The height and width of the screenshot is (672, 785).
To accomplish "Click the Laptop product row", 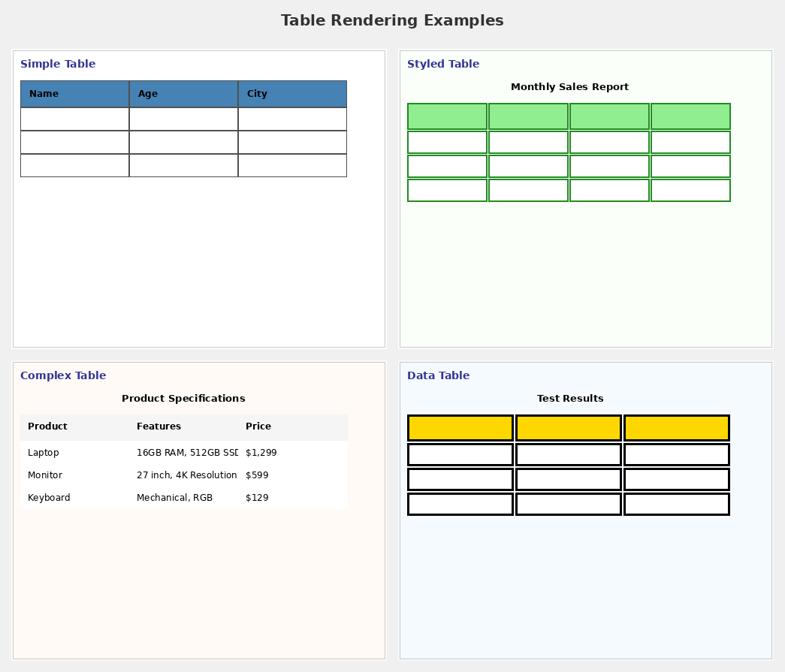I will pyautogui.click(x=43, y=453).
